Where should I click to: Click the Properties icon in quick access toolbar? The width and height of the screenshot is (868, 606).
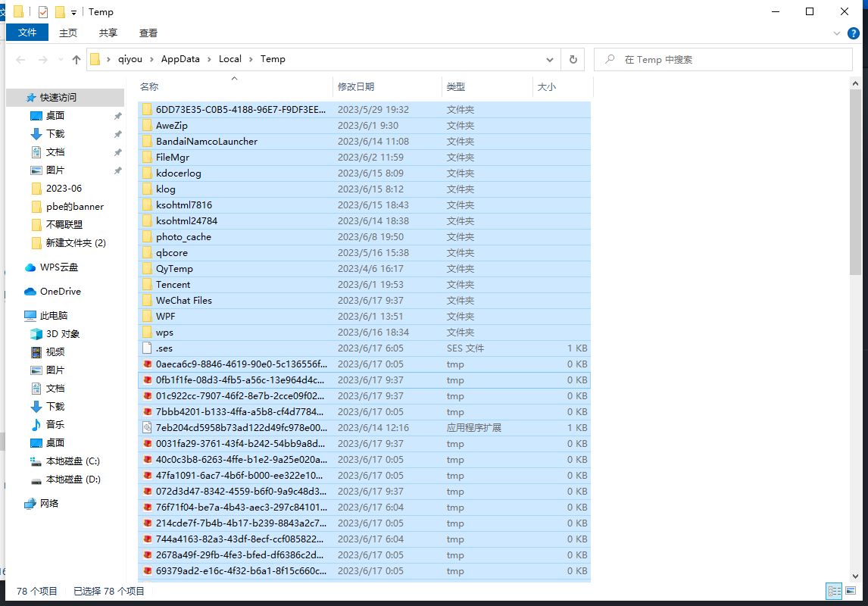[x=42, y=11]
